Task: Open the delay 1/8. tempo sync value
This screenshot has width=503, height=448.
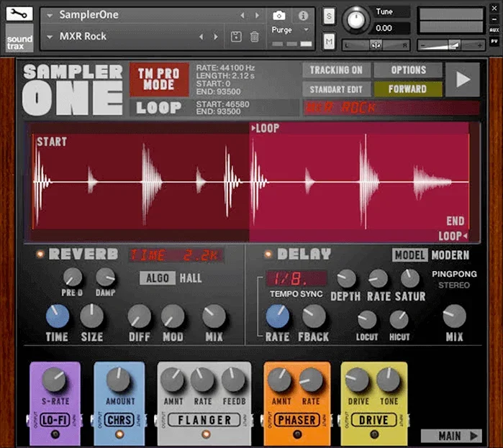Action: coord(296,278)
